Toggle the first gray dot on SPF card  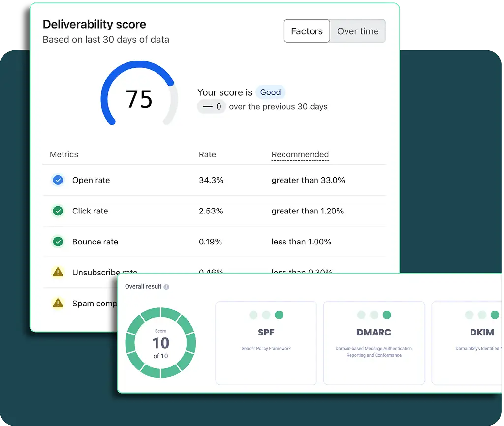point(252,315)
